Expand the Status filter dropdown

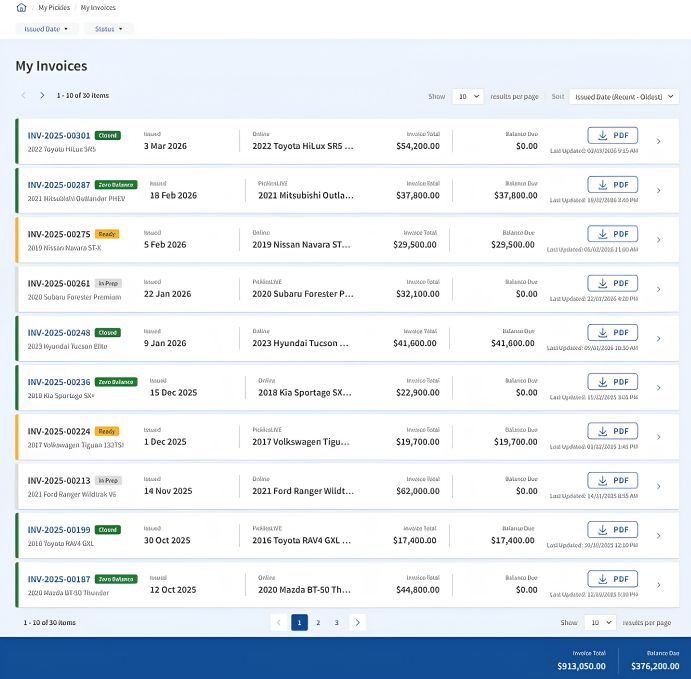click(108, 29)
